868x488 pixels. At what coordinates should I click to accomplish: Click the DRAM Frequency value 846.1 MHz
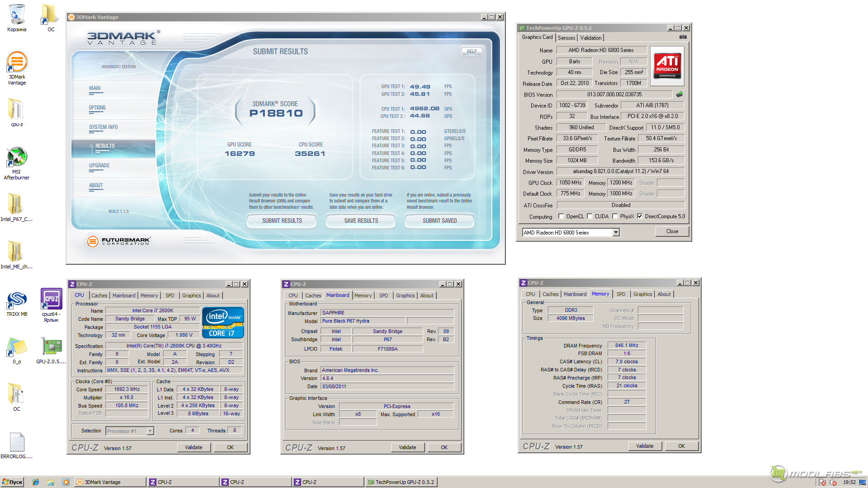coord(627,345)
